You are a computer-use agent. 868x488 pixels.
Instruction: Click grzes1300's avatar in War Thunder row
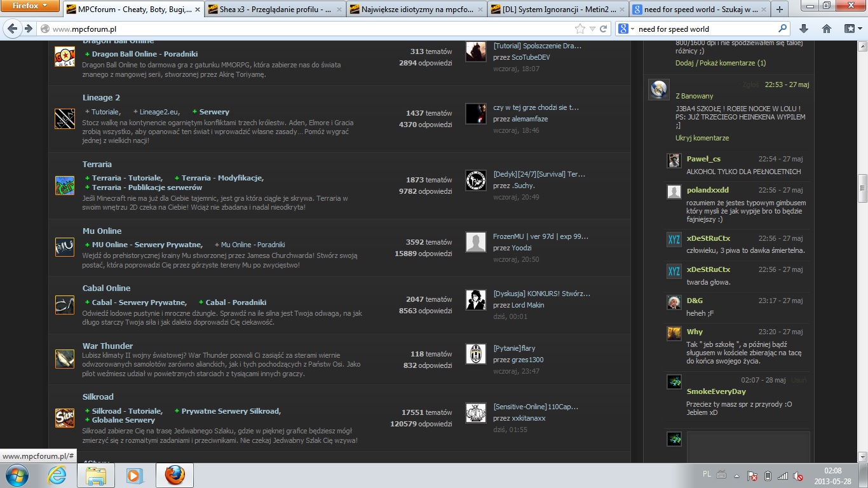(476, 354)
